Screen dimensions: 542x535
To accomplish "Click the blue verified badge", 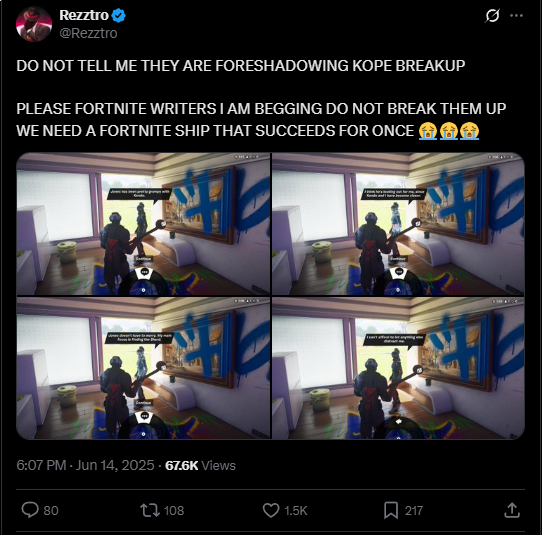I will point(119,16).
